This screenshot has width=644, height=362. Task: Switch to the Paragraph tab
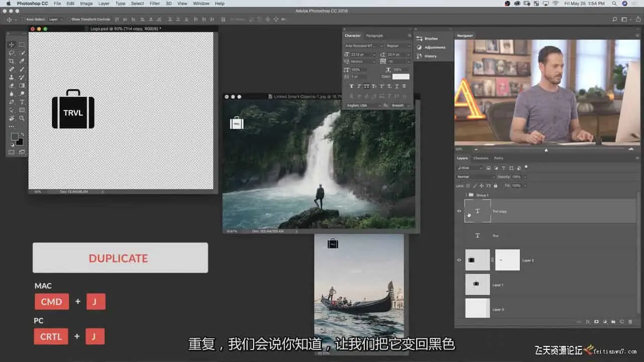(x=374, y=36)
